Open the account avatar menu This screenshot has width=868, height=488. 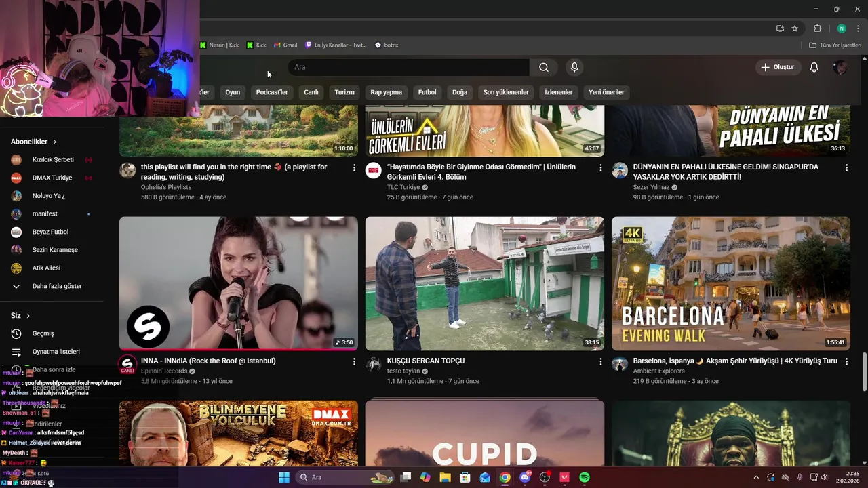click(x=840, y=67)
